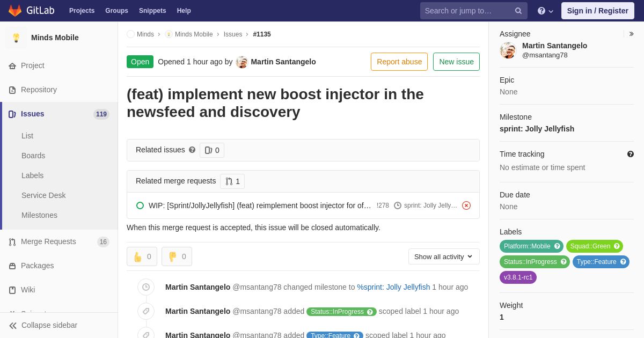
Task: Select Issues List in sidebar
Action: point(27,136)
